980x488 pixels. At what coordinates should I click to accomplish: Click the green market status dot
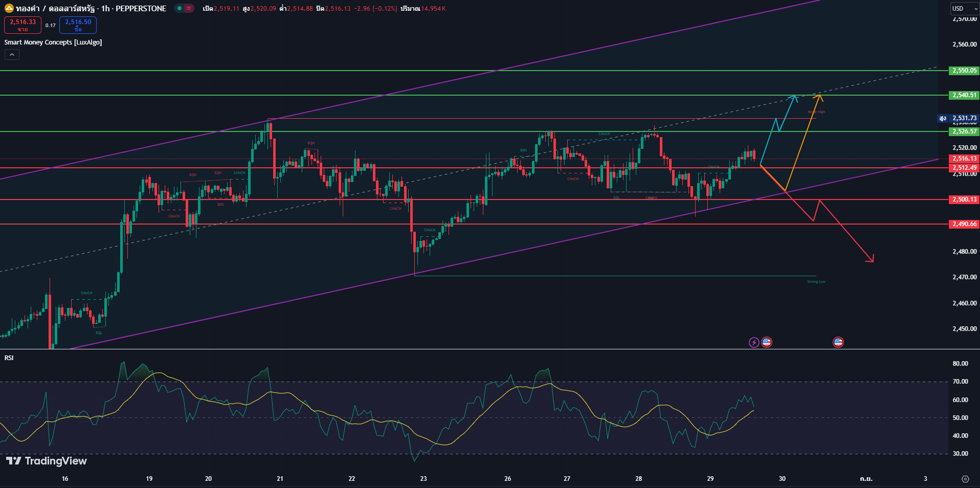coord(180,8)
